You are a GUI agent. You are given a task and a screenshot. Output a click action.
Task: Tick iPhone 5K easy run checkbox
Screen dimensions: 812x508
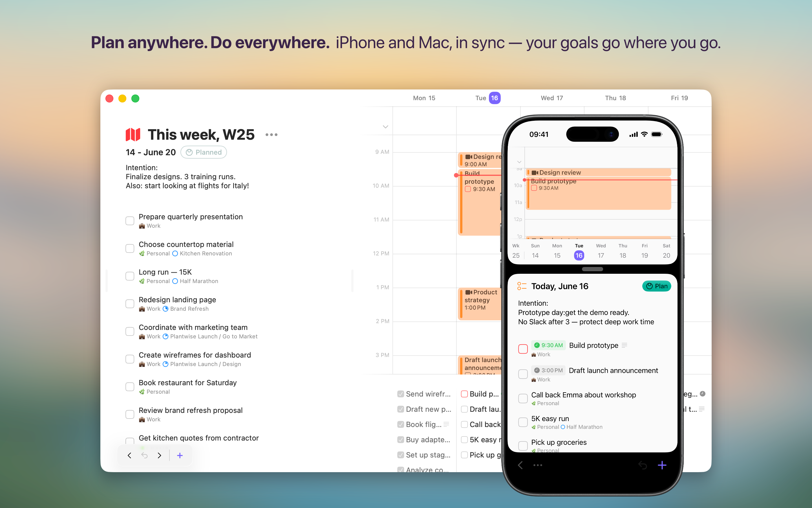(523, 422)
